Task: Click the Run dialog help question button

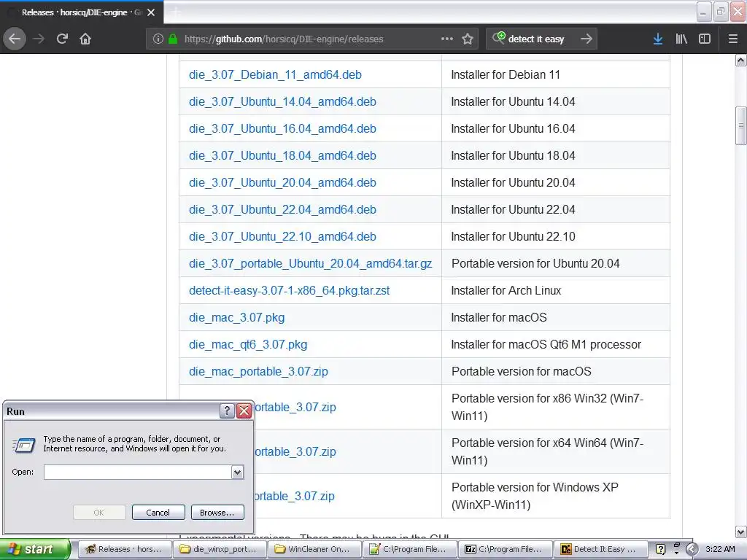Action: 228,411
